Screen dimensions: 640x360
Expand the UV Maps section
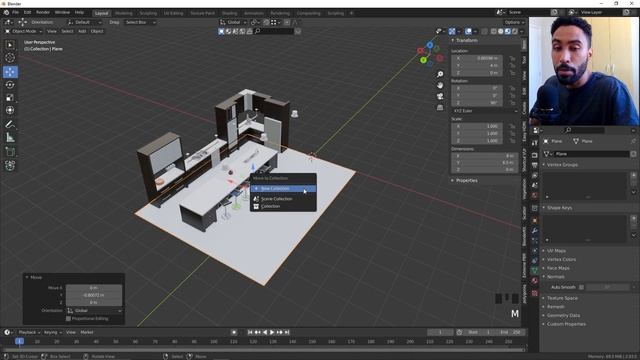(x=556, y=251)
